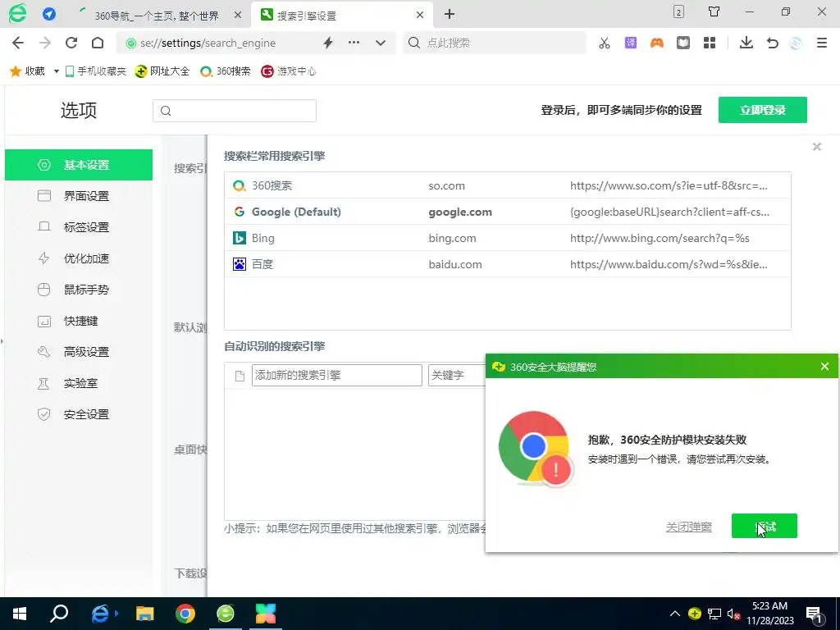840x630 pixels.
Task: Click the lightning speed mode icon
Action: (x=328, y=43)
